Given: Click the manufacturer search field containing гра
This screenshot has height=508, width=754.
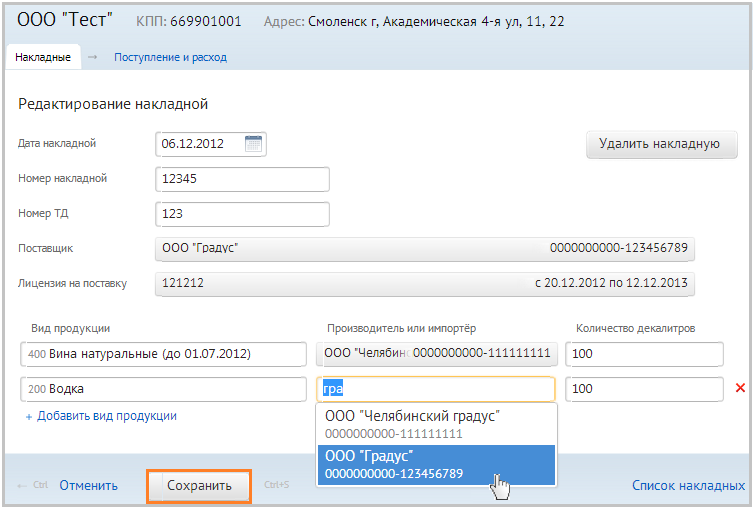Looking at the screenshot, I should coord(436,389).
